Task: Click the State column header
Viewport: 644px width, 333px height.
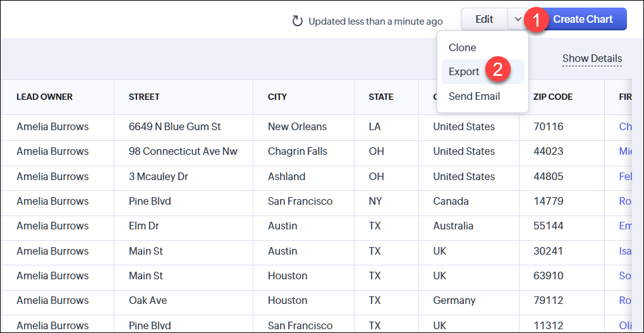Action: [x=381, y=97]
